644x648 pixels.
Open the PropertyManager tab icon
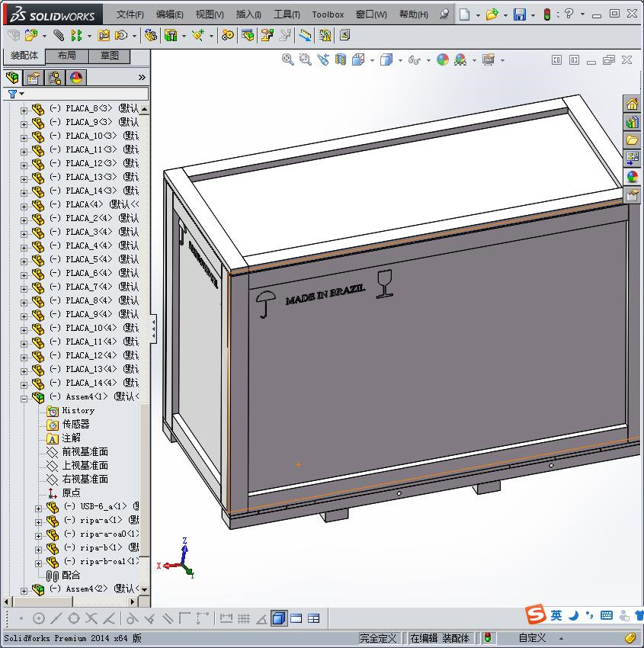pos(34,78)
